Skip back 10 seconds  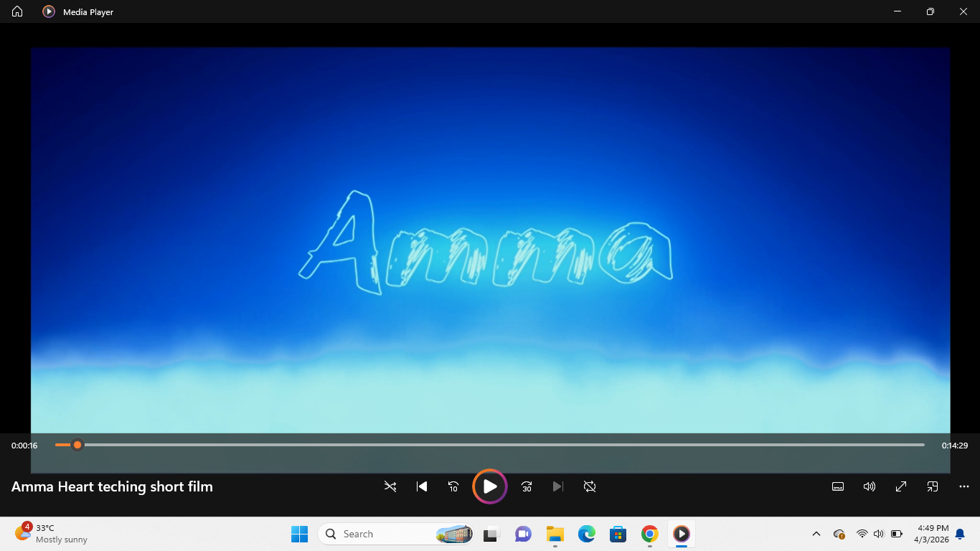tap(453, 486)
